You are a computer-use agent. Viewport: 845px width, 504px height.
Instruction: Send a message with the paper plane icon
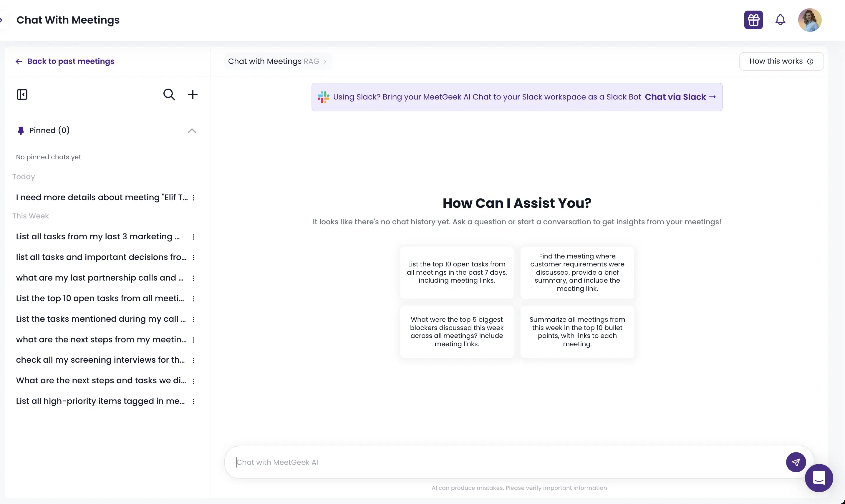point(796,462)
